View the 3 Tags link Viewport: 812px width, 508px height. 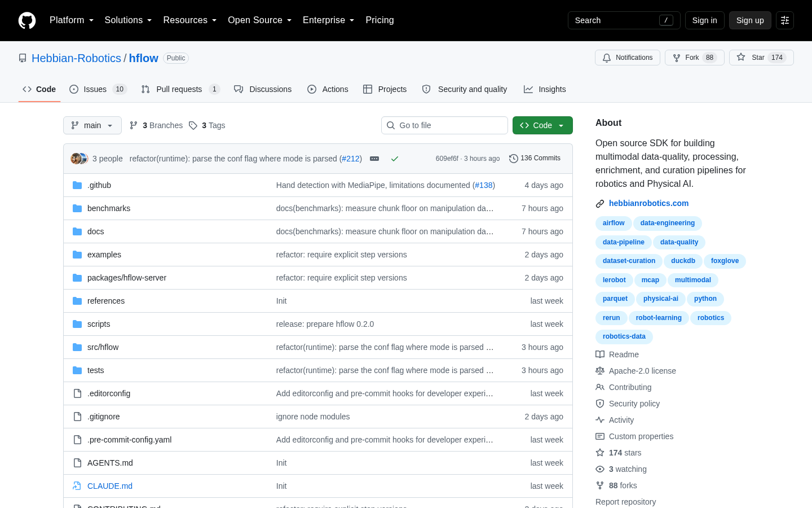click(x=207, y=125)
